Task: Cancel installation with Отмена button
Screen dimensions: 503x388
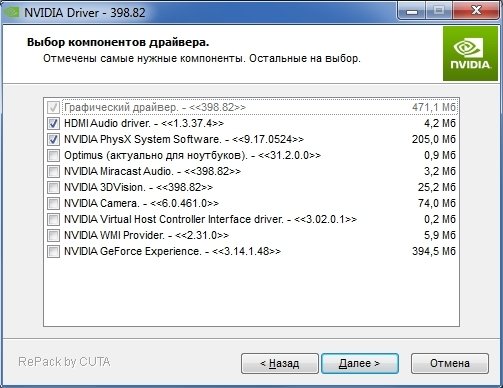Action: tap(450, 363)
